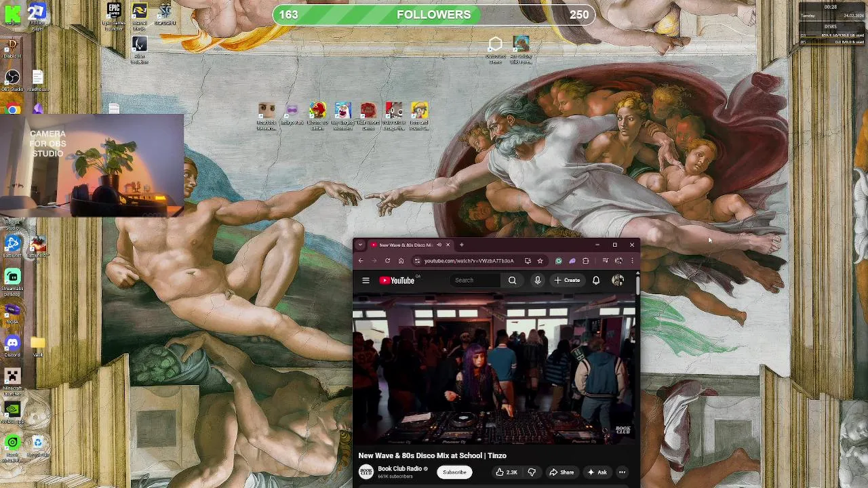Open OBS Studio desktop shortcut
The height and width of the screenshot is (488, 868).
click(x=12, y=81)
